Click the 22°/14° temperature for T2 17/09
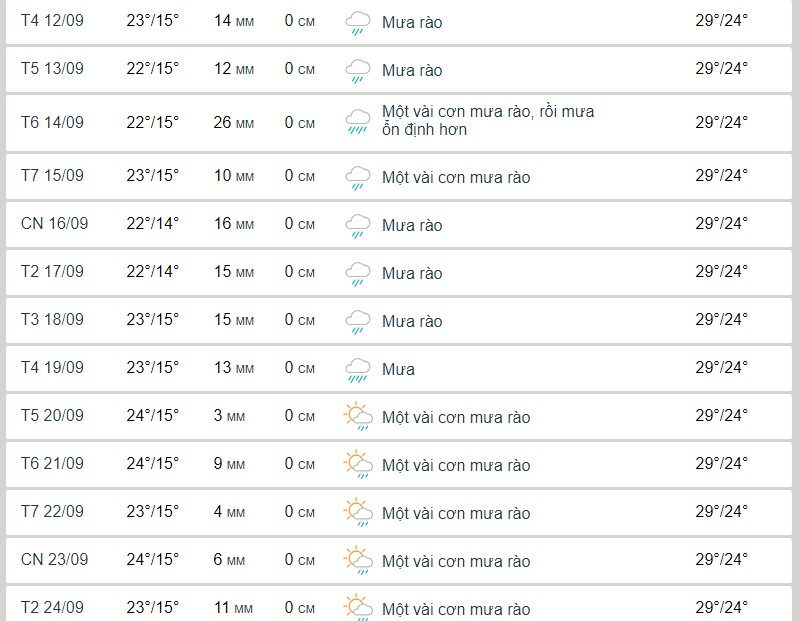Screen dimensions: 800x621 coord(153,271)
